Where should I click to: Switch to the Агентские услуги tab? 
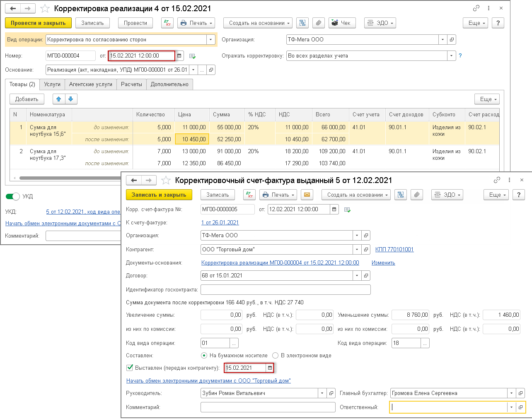click(91, 84)
